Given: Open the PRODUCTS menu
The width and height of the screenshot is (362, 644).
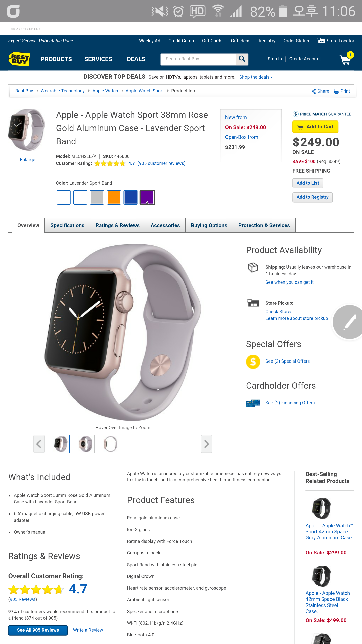Looking at the screenshot, I should click(x=56, y=59).
